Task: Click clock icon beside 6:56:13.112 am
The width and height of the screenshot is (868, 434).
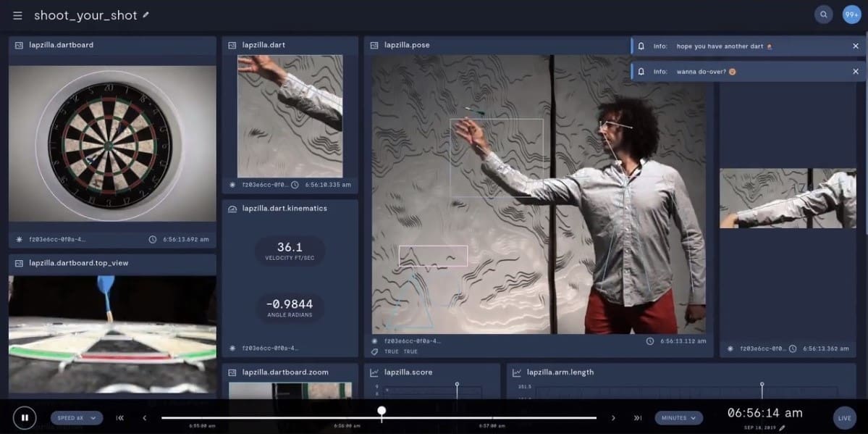Action: [650, 341]
